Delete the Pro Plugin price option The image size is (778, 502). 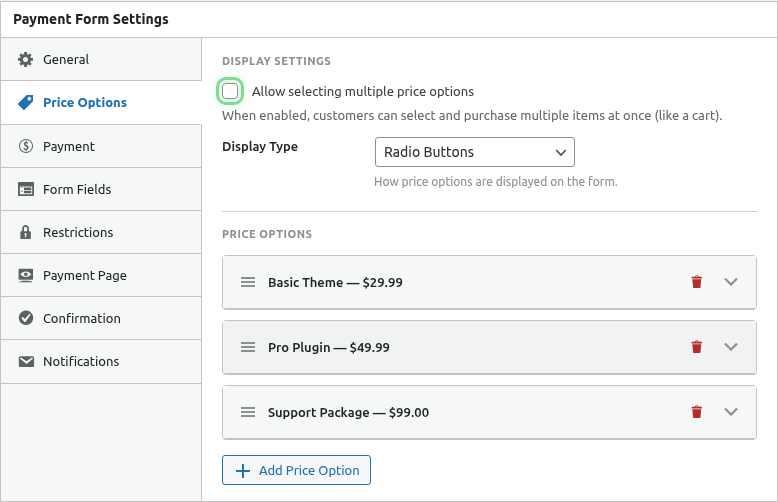[697, 347]
